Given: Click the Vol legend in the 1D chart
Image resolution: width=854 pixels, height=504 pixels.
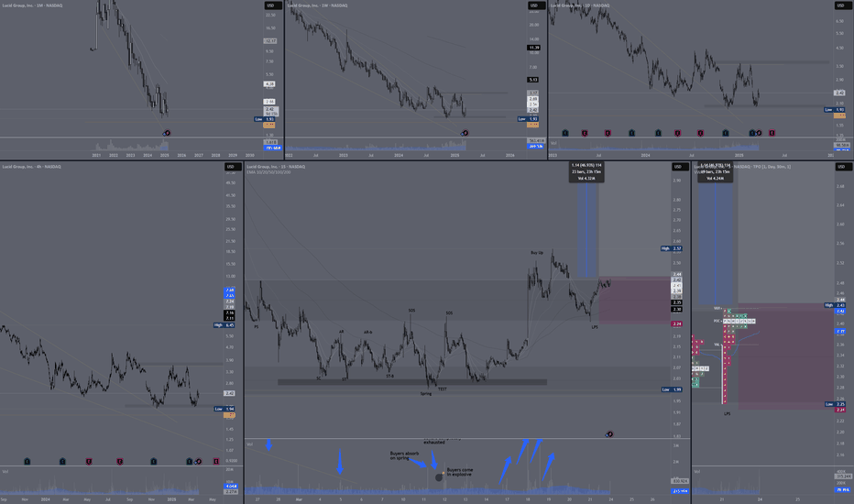Looking at the screenshot, I should pos(553,143).
